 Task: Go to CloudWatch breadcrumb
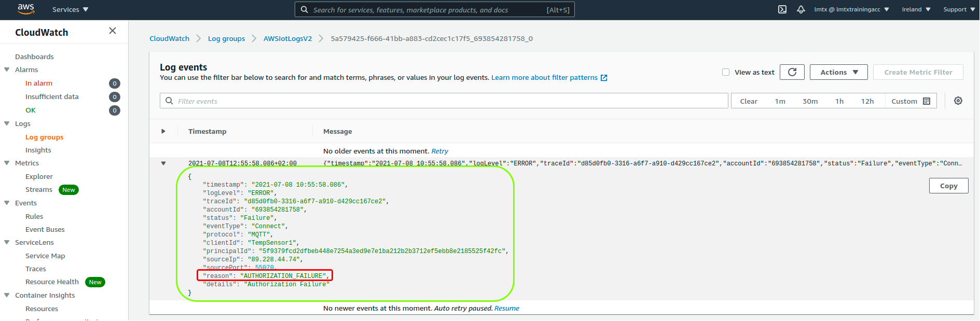click(x=169, y=39)
